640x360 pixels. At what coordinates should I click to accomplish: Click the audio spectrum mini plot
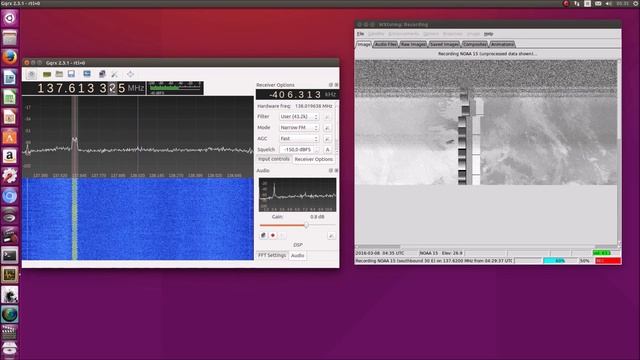tap(298, 195)
